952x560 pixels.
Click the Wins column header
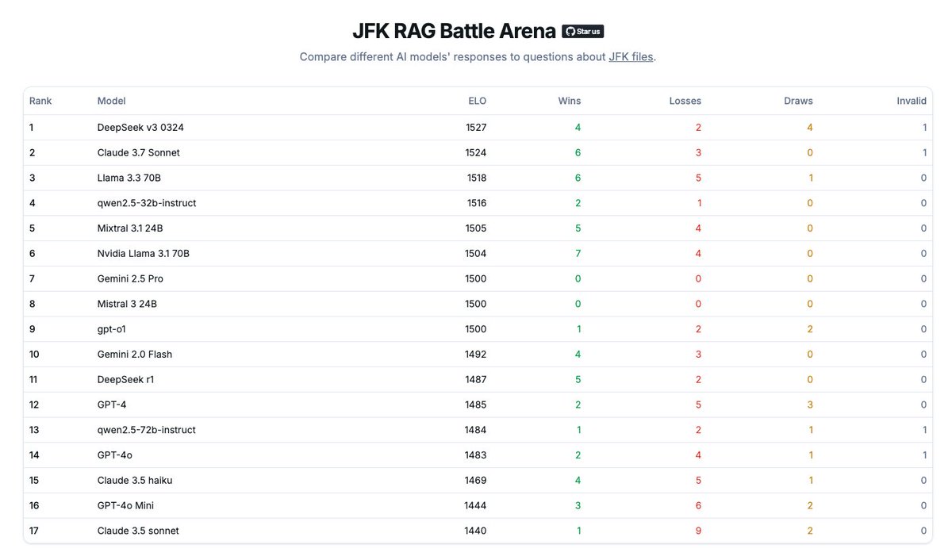pyautogui.click(x=570, y=101)
